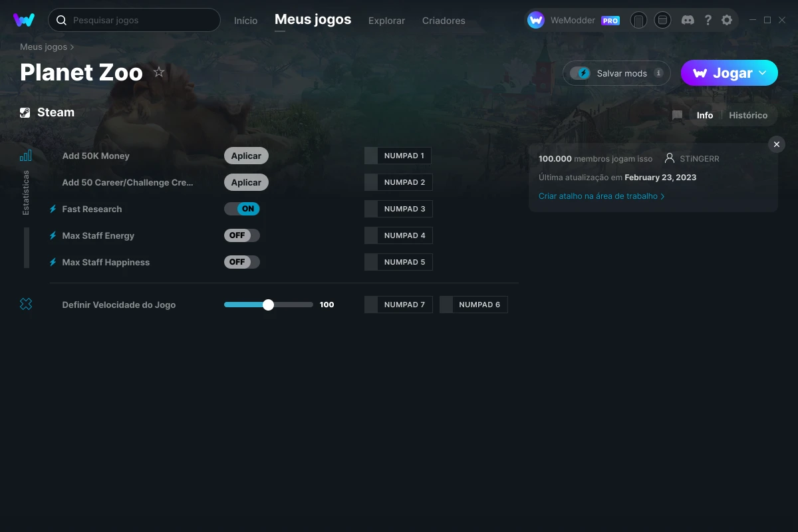Image resolution: width=798 pixels, height=532 pixels.
Task: Toggle Fast Research off
Action: (x=242, y=209)
